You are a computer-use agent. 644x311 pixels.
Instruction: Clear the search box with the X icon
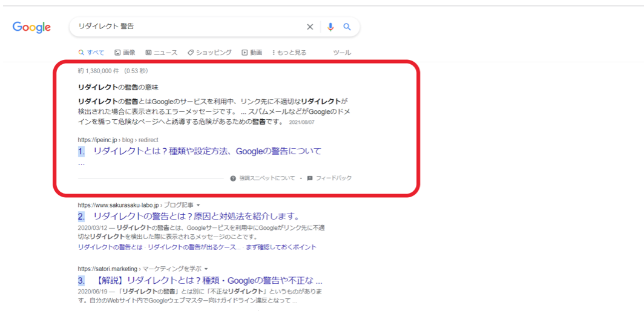click(x=310, y=27)
